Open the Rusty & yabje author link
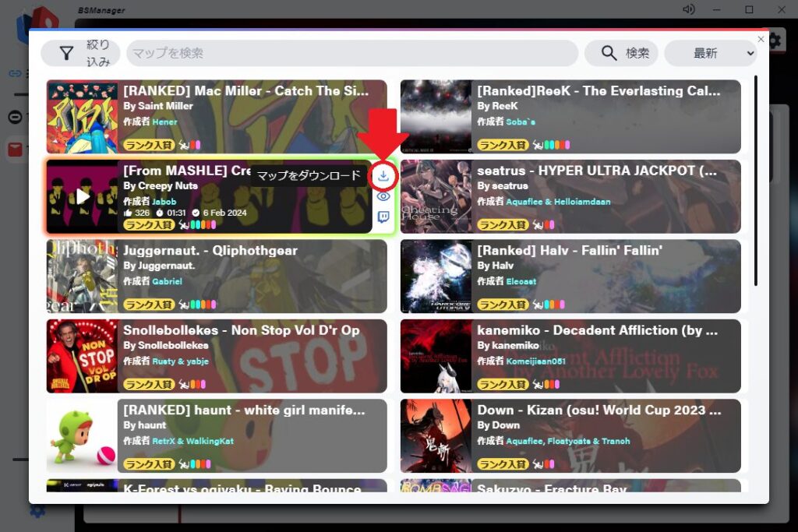 click(180, 361)
